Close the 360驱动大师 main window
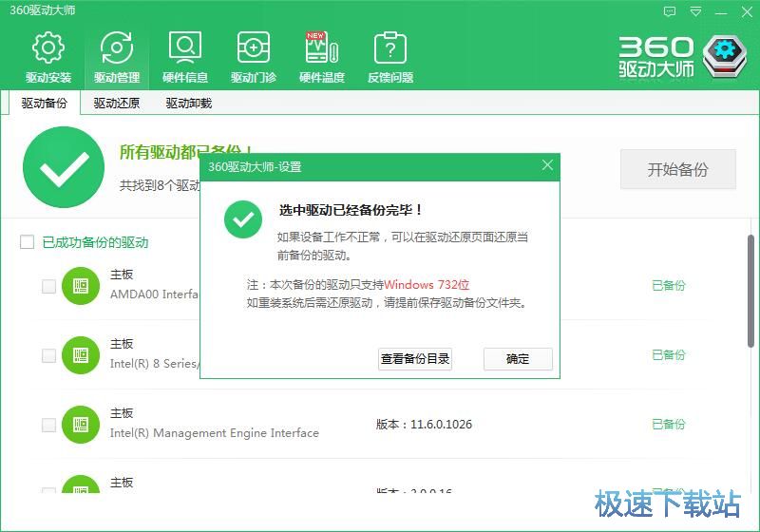 pos(747,11)
